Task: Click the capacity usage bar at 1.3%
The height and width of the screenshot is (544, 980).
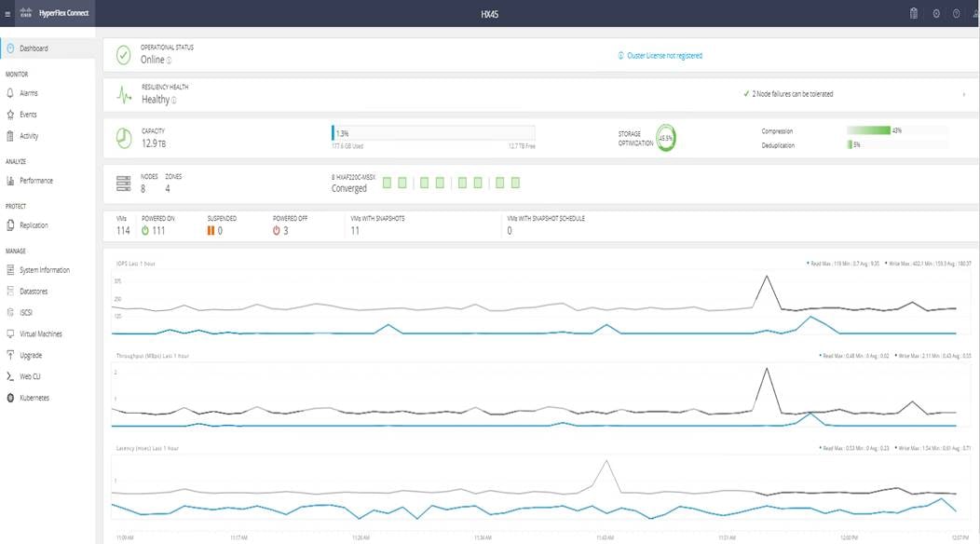Action: pyautogui.click(x=433, y=133)
